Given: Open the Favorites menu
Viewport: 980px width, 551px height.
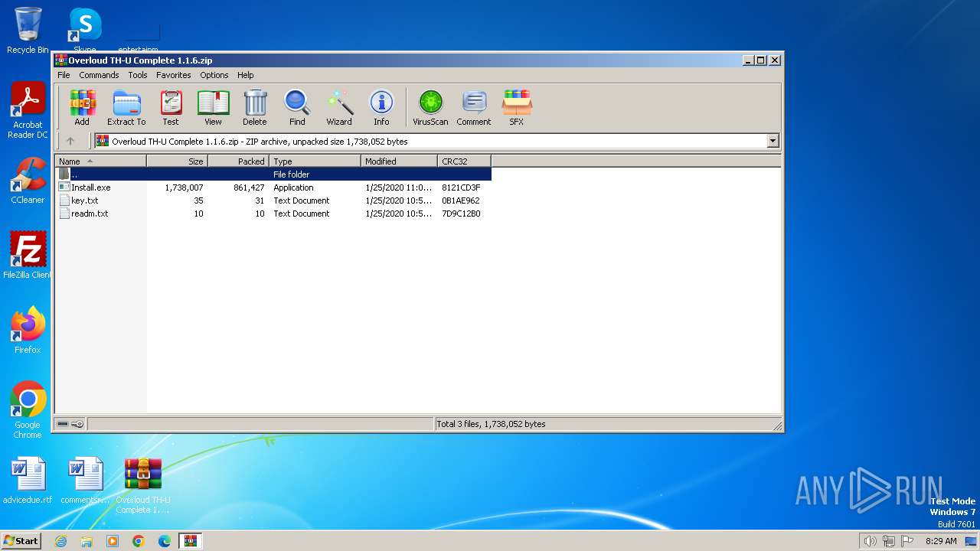Looking at the screenshot, I should (174, 75).
